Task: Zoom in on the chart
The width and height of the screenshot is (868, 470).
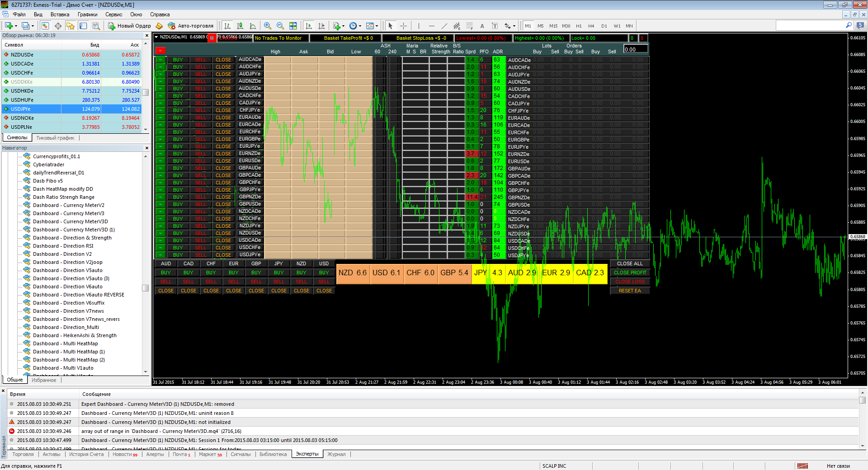Action: click(x=268, y=26)
